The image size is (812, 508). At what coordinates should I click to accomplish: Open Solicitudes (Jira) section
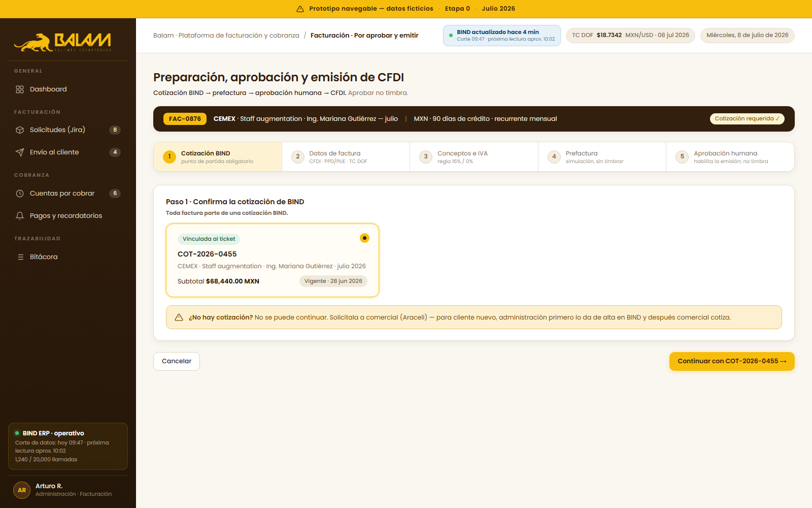point(68,130)
